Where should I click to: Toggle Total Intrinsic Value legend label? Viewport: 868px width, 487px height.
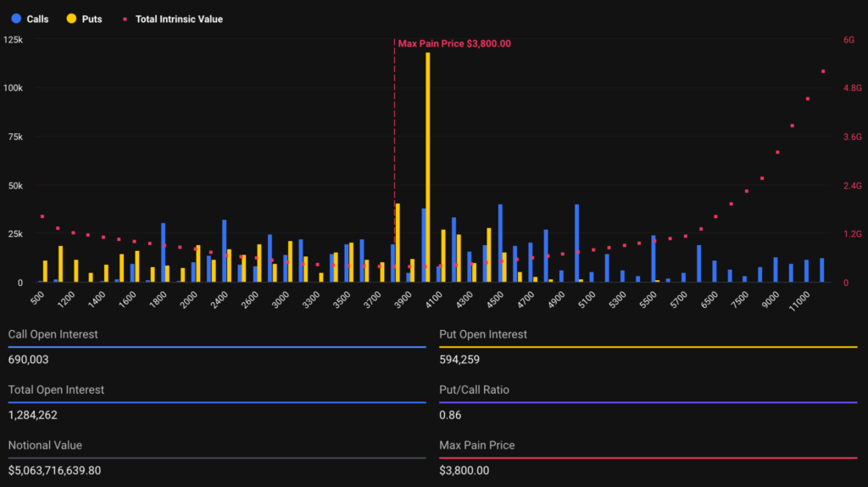coord(179,19)
